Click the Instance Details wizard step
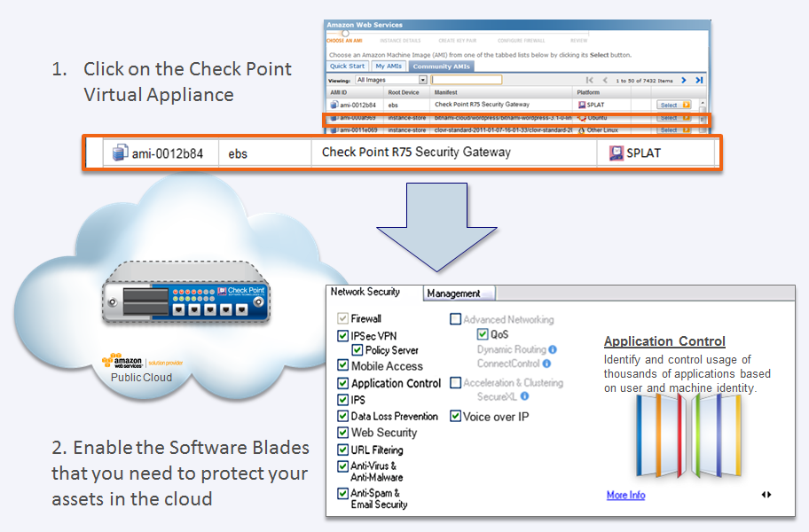 [400, 41]
